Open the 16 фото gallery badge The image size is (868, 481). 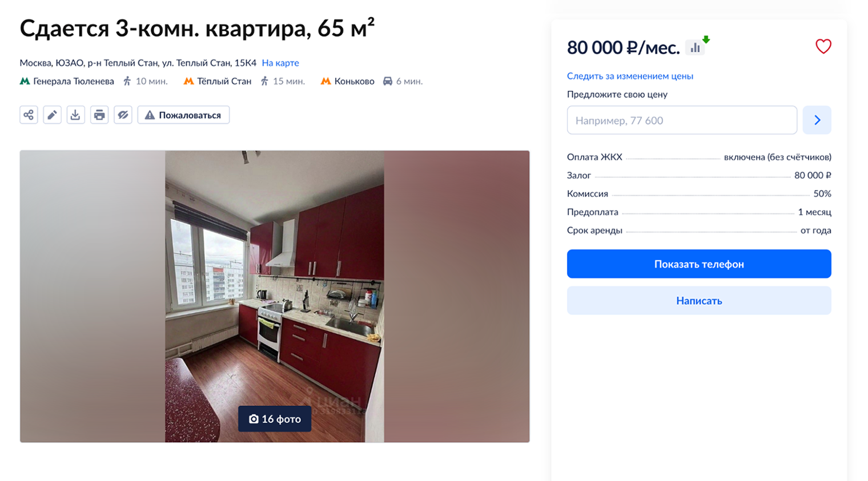275,419
